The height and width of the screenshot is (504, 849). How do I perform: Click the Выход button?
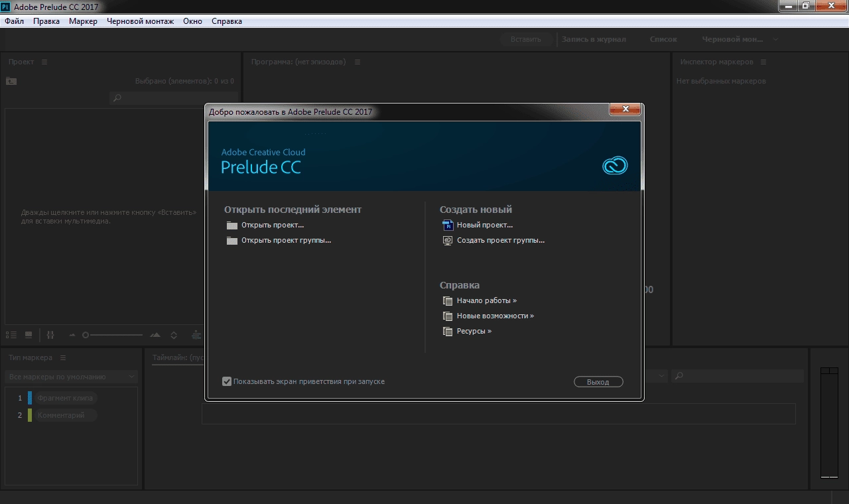[598, 382]
